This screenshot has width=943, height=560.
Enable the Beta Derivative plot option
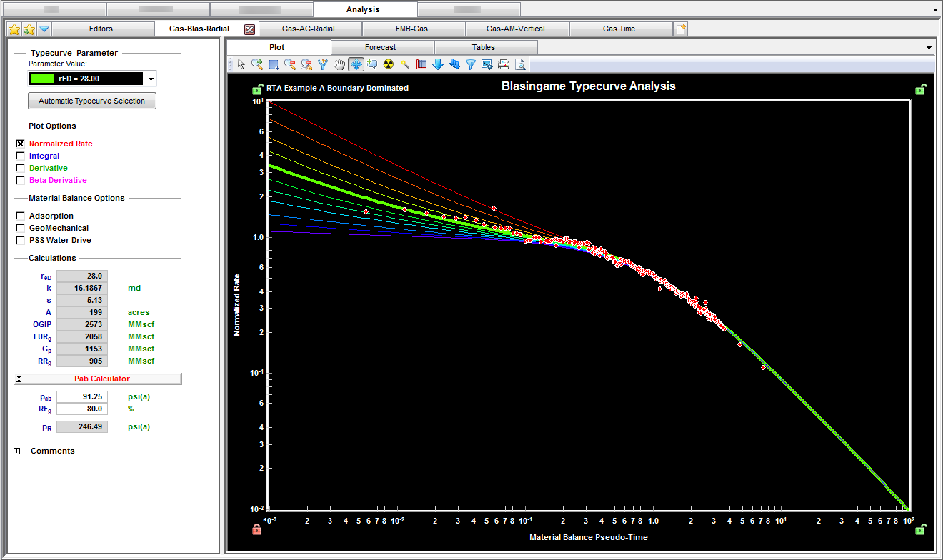pyautogui.click(x=20, y=180)
